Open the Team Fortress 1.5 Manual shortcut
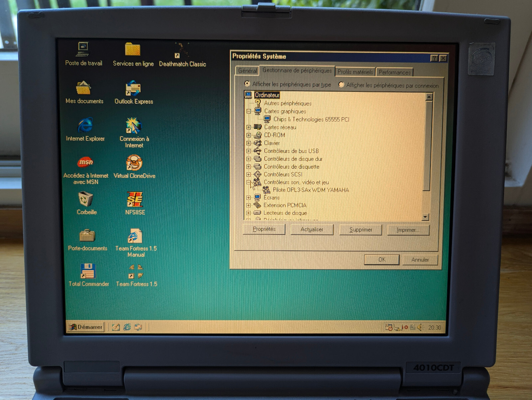 135,236
